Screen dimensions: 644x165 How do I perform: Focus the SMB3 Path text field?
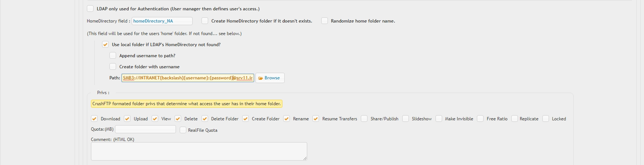click(x=188, y=78)
